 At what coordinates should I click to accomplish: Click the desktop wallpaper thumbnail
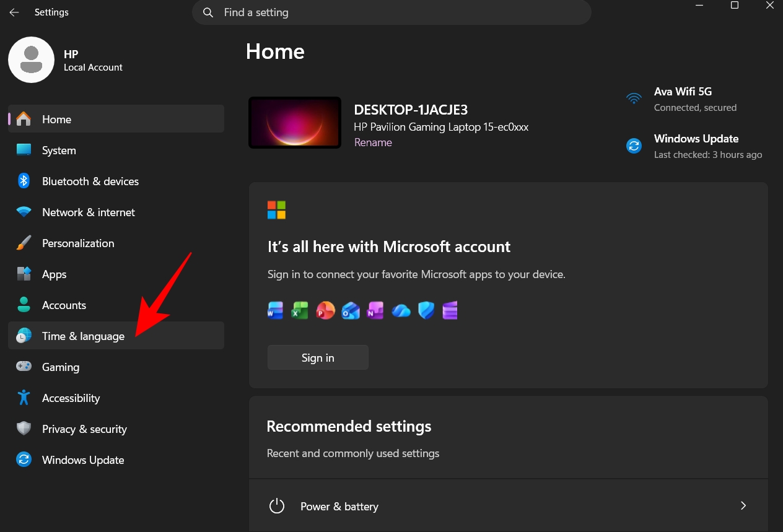pos(295,123)
